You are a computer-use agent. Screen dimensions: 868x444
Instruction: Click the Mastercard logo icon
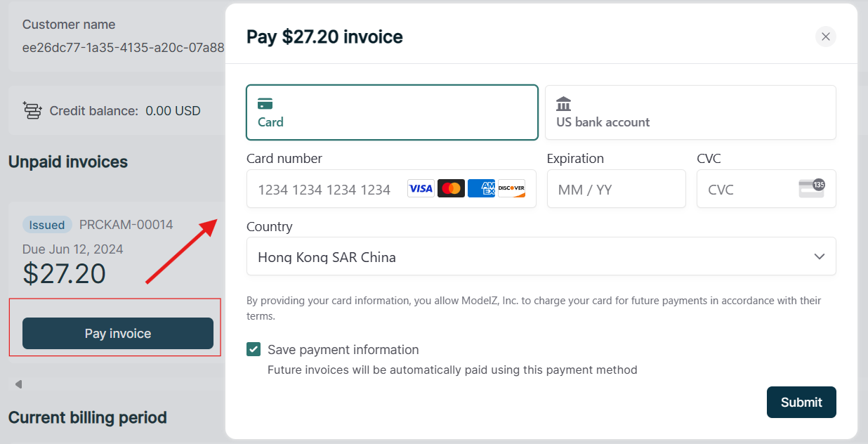[451, 188]
